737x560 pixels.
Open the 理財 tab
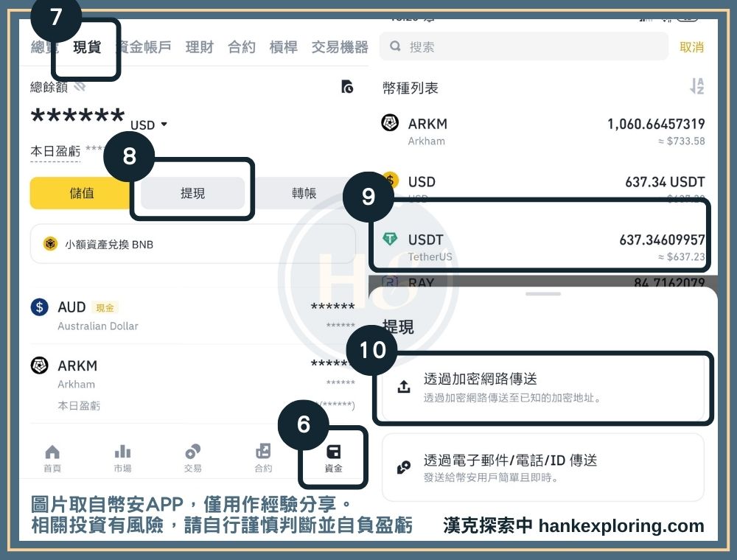[x=199, y=47]
